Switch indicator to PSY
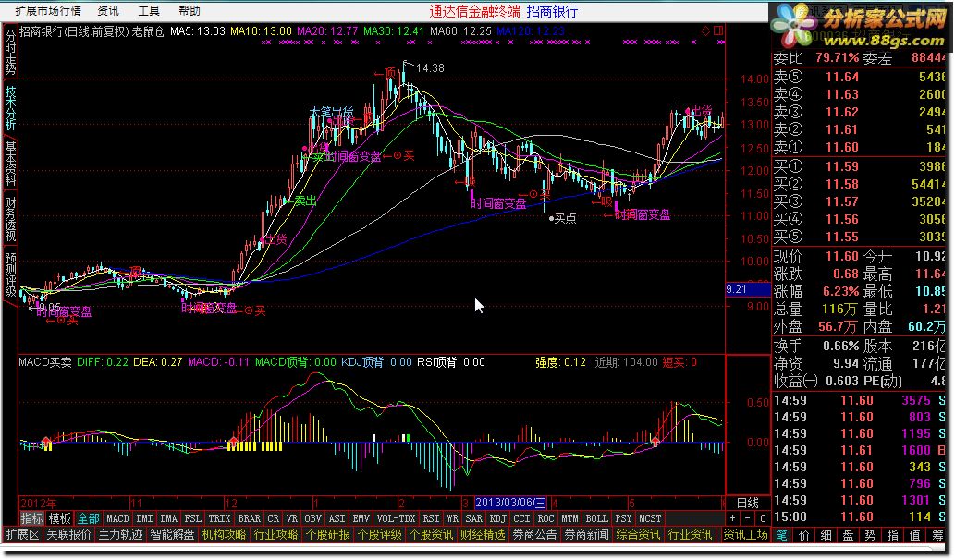 (623, 518)
